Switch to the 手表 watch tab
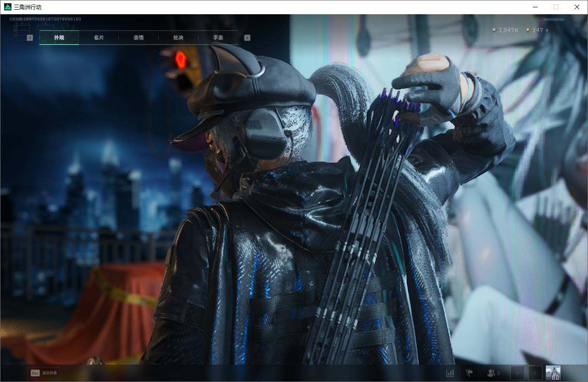588x382 pixels. click(218, 38)
